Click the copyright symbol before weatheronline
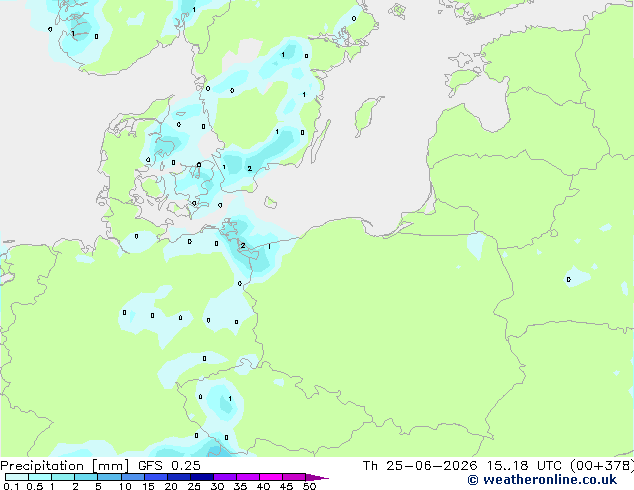 (x=473, y=480)
